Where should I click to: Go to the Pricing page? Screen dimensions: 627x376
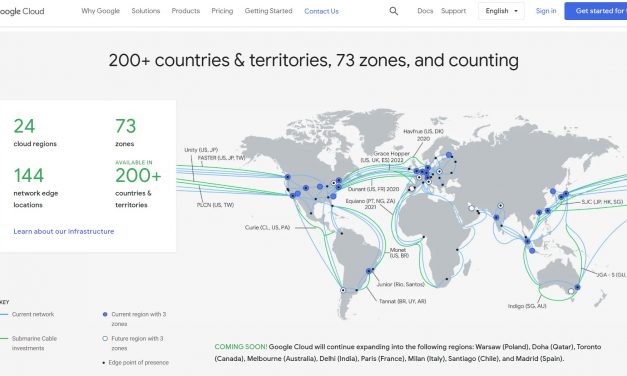[x=222, y=11]
